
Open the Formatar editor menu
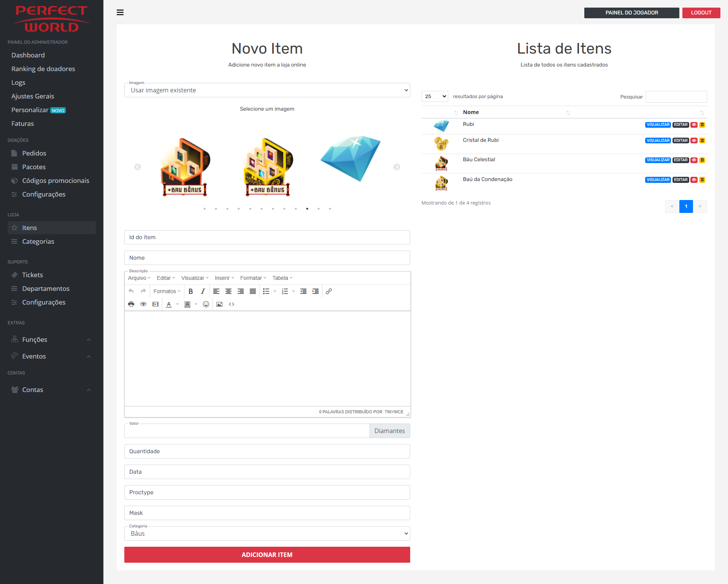(253, 278)
